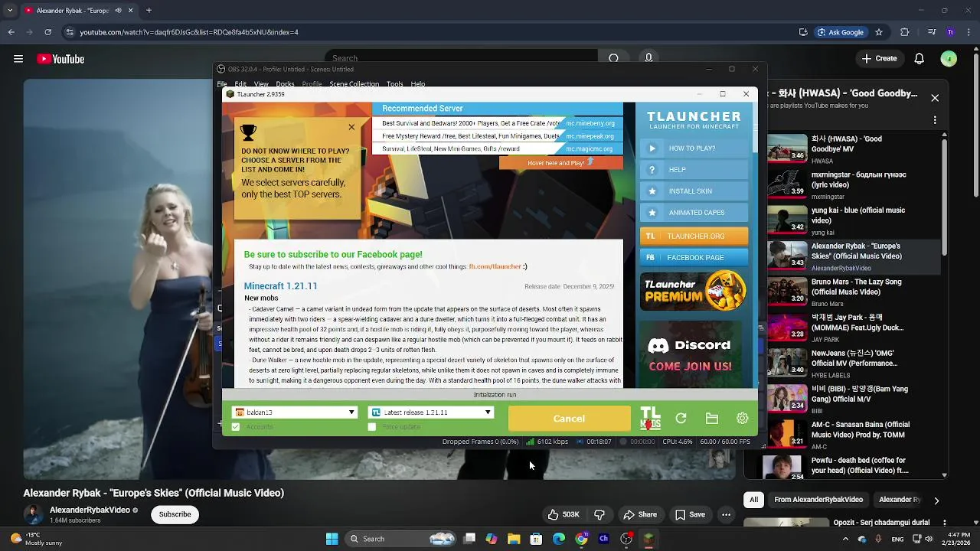Select the 'From AlexanderRybakVideo' chip

coord(818,500)
